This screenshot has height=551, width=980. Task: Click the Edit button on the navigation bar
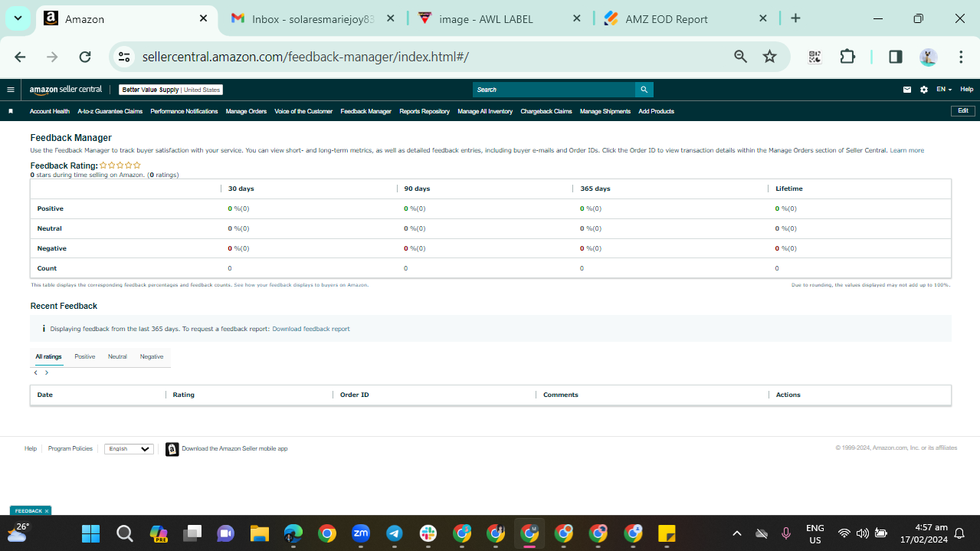963,111
